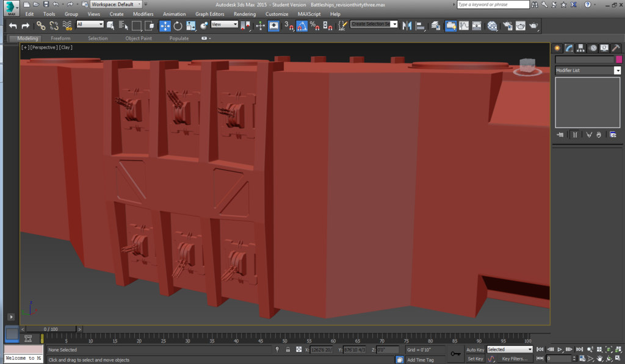The height and width of the screenshot is (364, 625).
Task: Expand the Workspace: Default dropdown
Action: (115, 4)
